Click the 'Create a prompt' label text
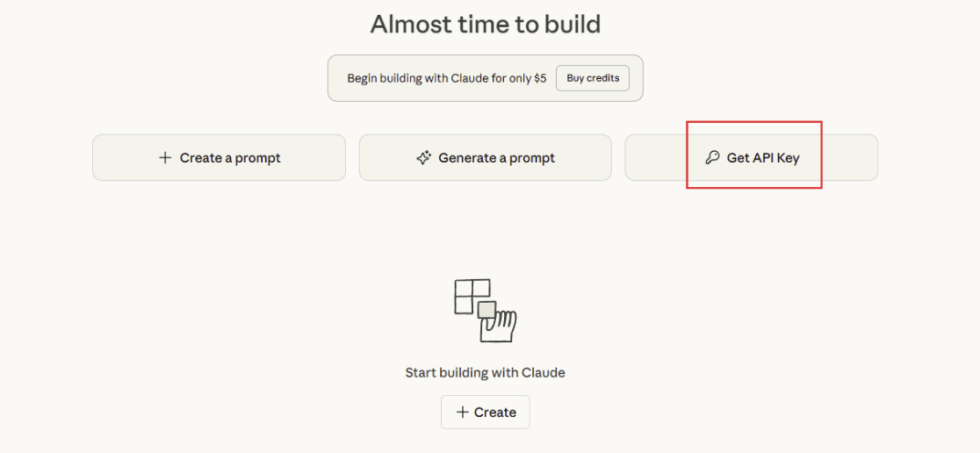The width and height of the screenshot is (980, 453). click(x=230, y=158)
